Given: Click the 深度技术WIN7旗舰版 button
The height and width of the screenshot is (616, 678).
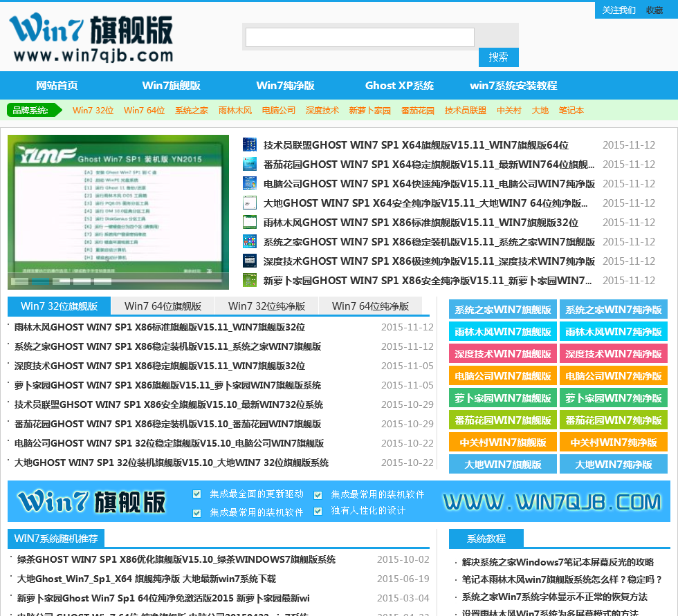Looking at the screenshot, I should point(502,354).
